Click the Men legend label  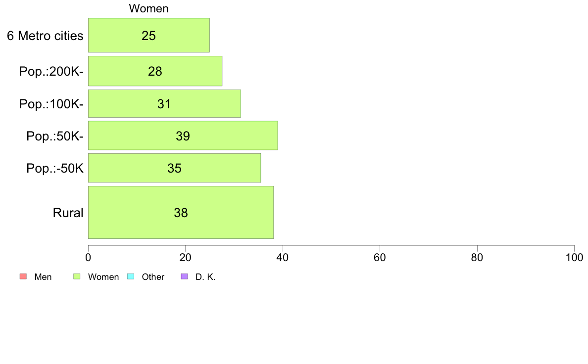coord(43,277)
